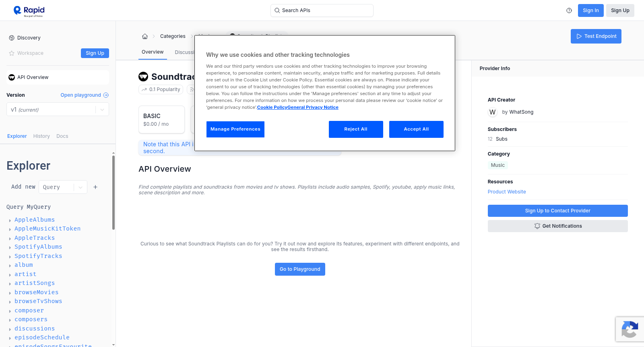Click the W avatar of WhatSong
The width and height of the screenshot is (644, 347).
[493, 112]
